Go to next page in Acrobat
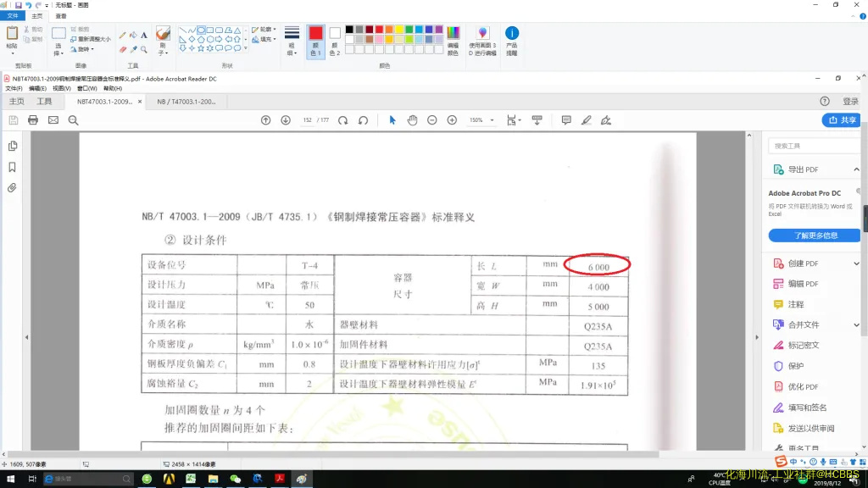868x488 pixels. [x=286, y=120]
